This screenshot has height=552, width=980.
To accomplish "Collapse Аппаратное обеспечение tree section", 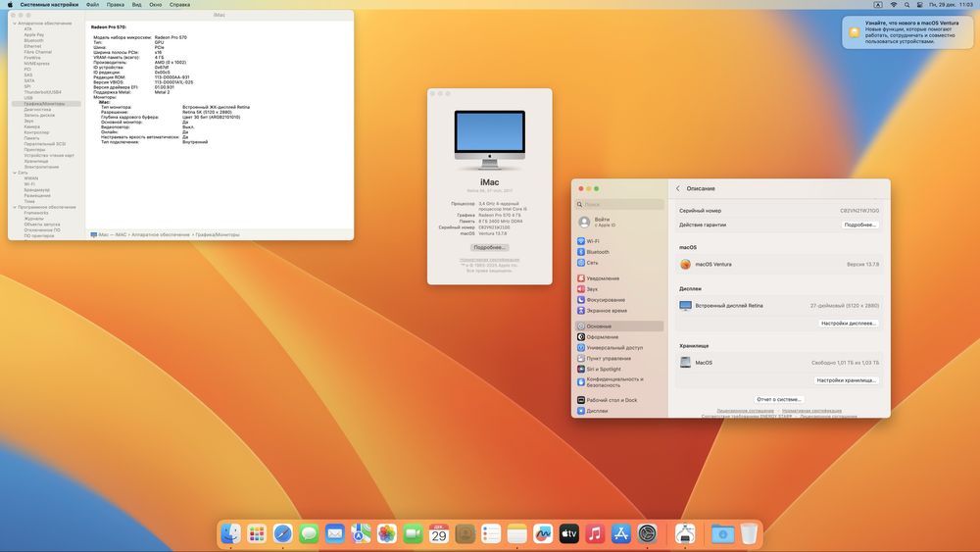I will click(15, 24).
